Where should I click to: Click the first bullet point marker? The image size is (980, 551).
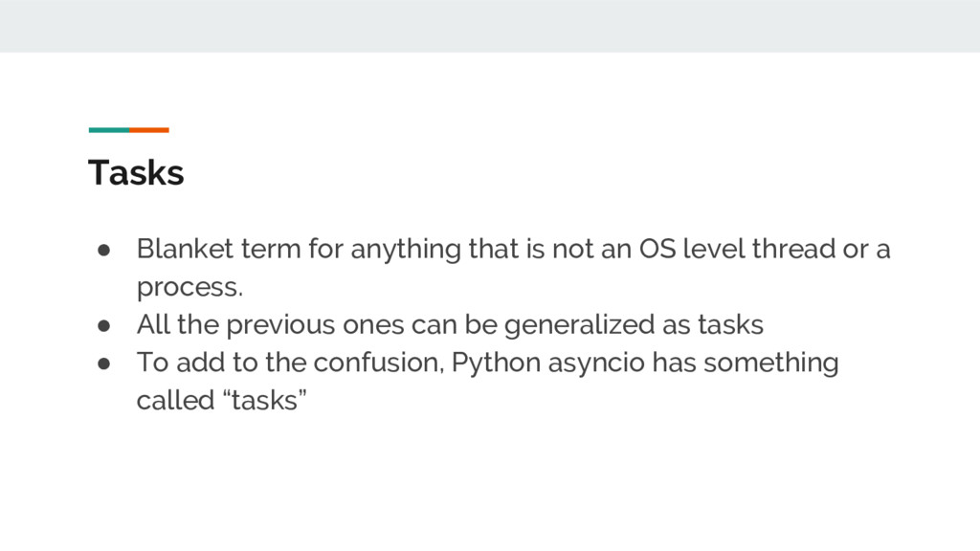coord(104,251)
